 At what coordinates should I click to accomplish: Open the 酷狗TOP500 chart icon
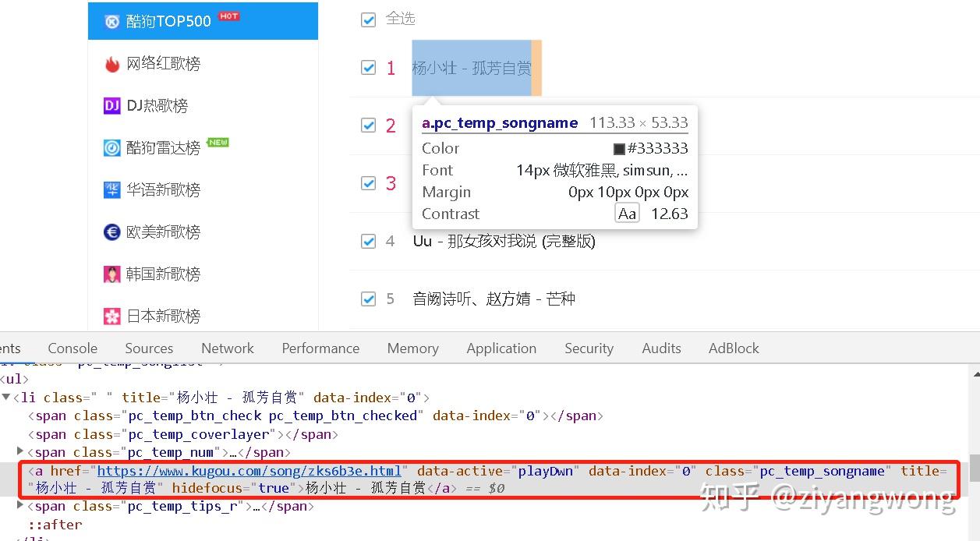pyautogui.click(x=113, y=21)
